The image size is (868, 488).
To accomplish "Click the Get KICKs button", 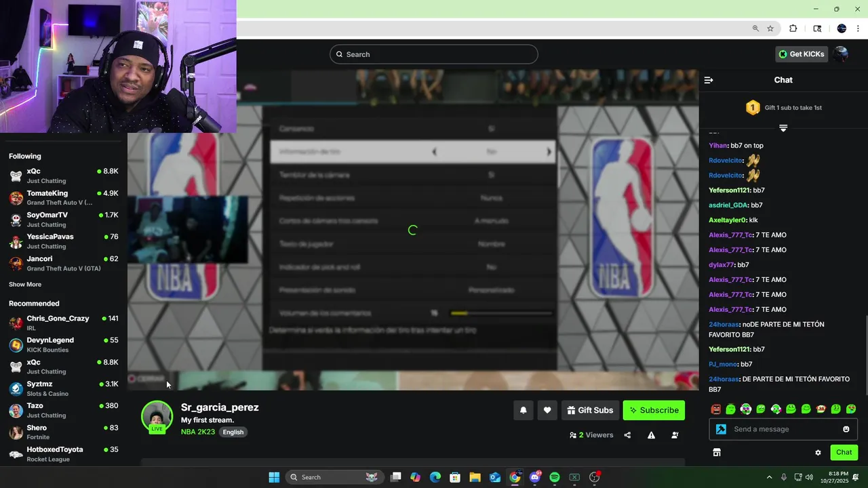I will (x=802, y=54).
